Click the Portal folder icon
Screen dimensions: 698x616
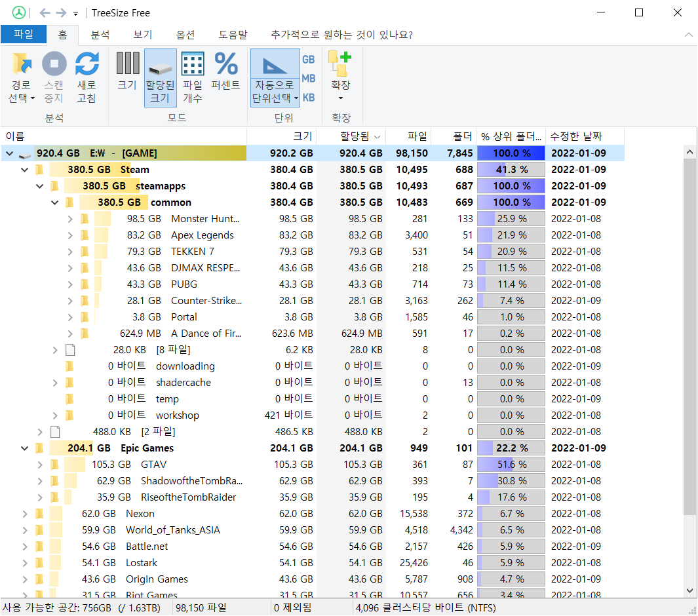(85, 317)
